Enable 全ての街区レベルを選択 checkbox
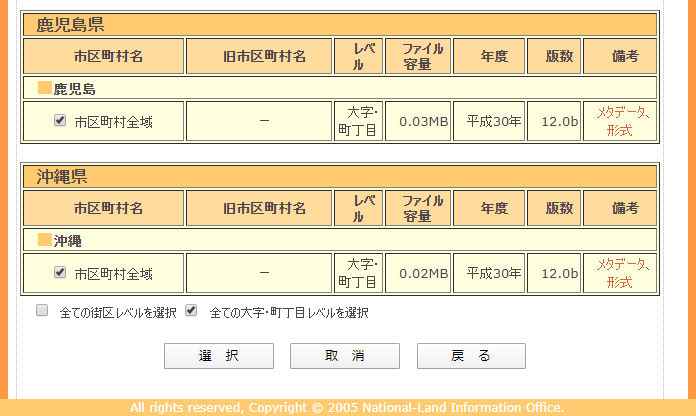This screenshot has width=696, height=416. (x=42, y=311)
